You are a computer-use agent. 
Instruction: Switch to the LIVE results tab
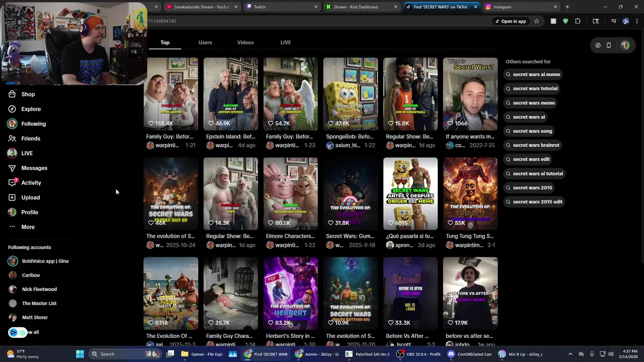click(x=286, y=42)
